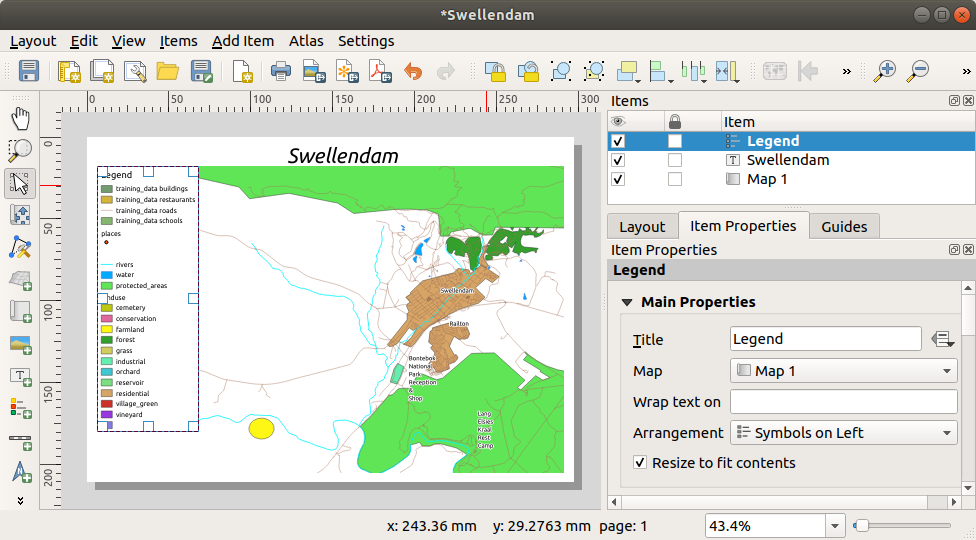Uncheck Resize to fit contents
Viewport: 976px width, 540px height.
pos(640,463)
